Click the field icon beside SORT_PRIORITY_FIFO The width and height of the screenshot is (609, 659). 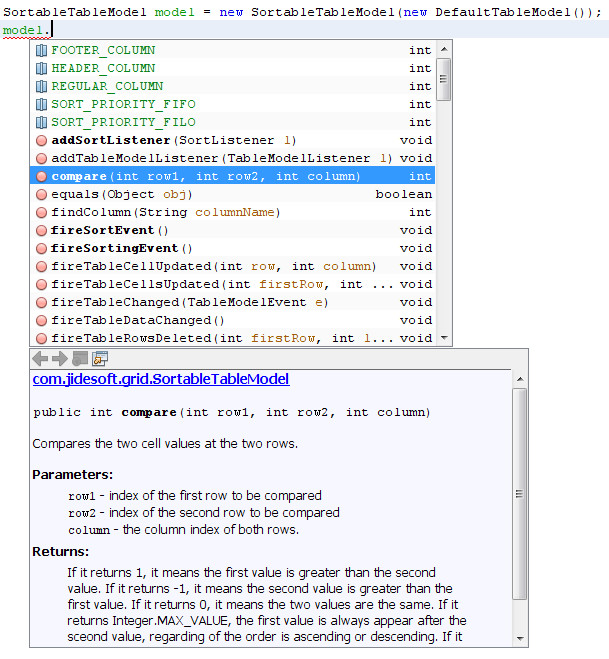pos(41,104)
